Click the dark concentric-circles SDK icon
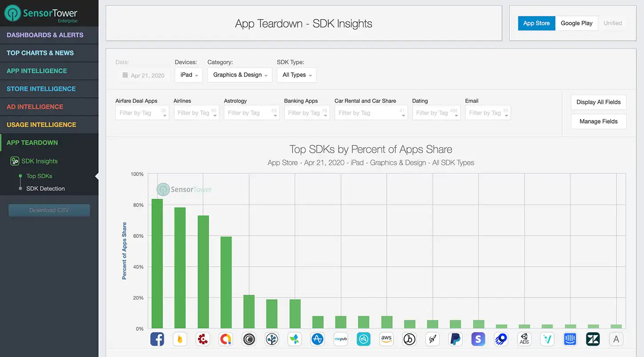The height and width of the screenshot is (357, 644). (x=249, y=339)
